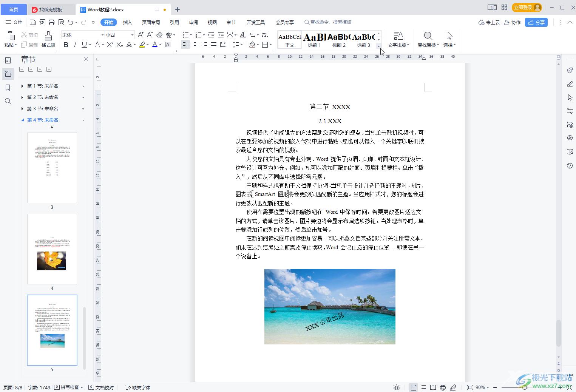Expand the styles gallery more arrow
Image resolution: width=576 pixels, height=392 pixels.
point(378,45)
